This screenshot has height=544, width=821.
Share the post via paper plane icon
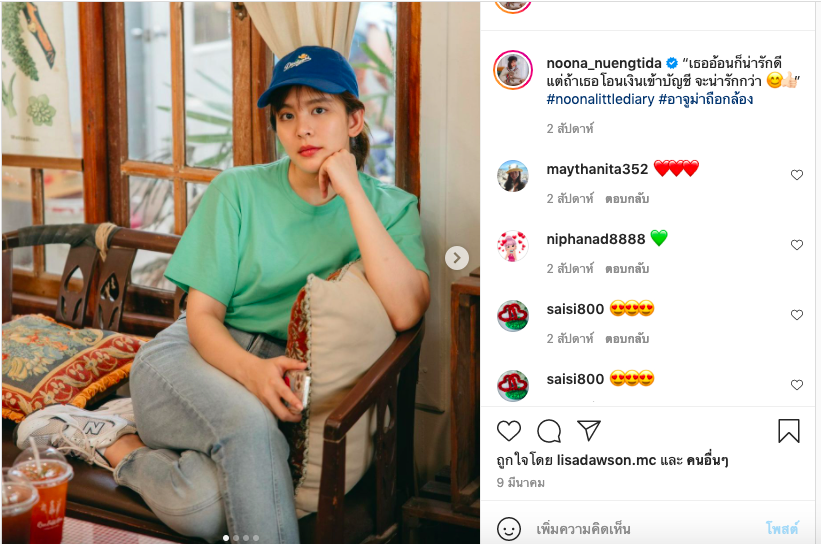589,431
